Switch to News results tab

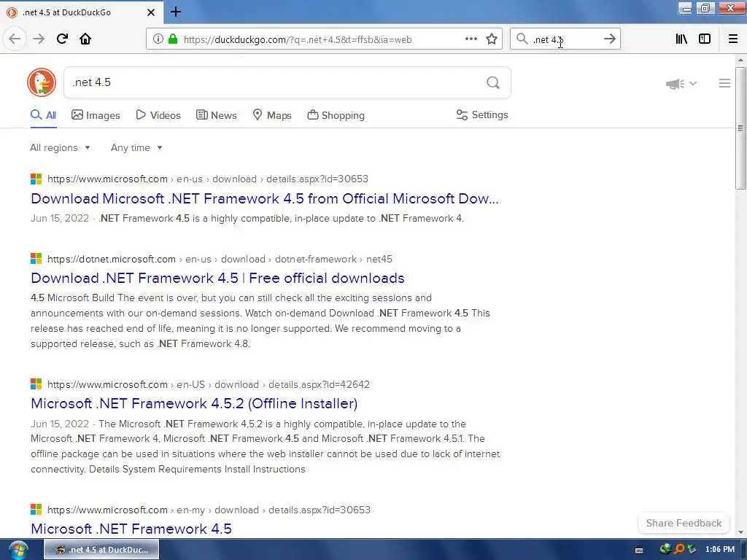coord(216,115)
